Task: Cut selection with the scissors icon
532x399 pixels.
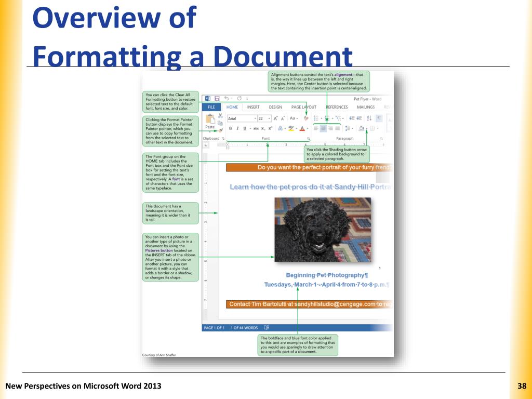Action: 220,115
